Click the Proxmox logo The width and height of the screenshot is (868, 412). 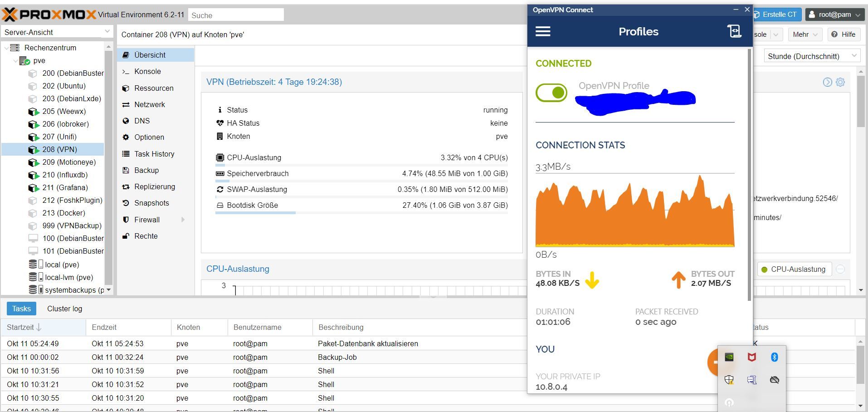coord(49,15)
